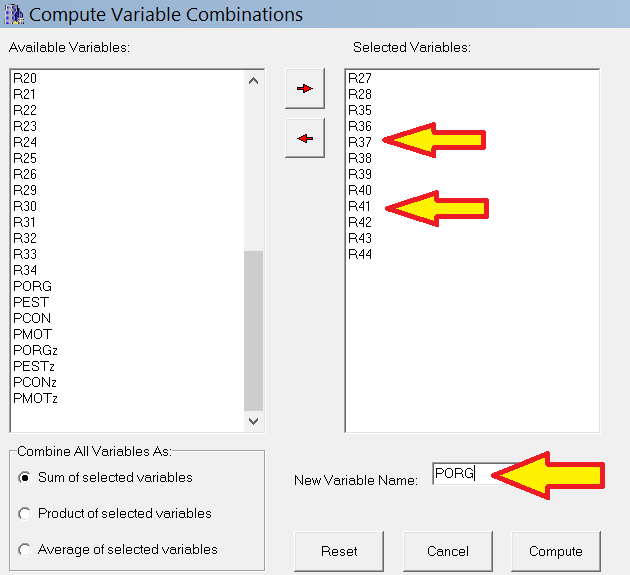Choose PMOT in Available Variables list

(x=32, y=334)
